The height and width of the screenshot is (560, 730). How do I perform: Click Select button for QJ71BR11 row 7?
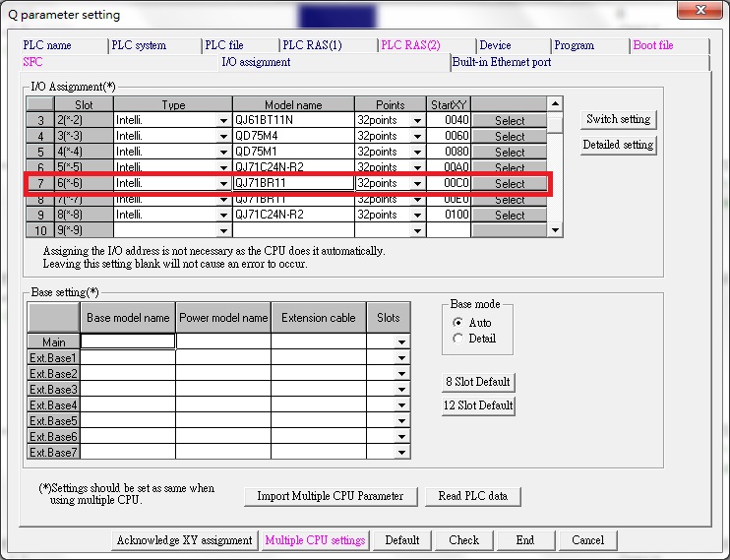pos(510,183)
